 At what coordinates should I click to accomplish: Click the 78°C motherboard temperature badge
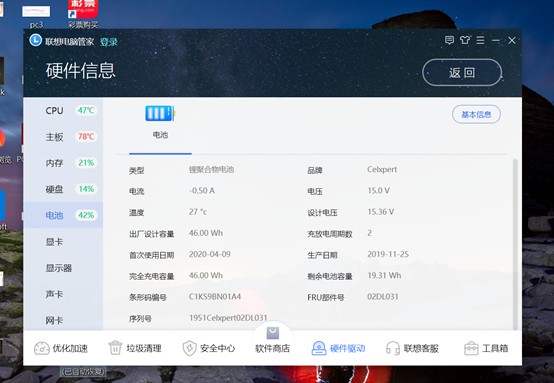pyautogui.click(x=86, y=136)
